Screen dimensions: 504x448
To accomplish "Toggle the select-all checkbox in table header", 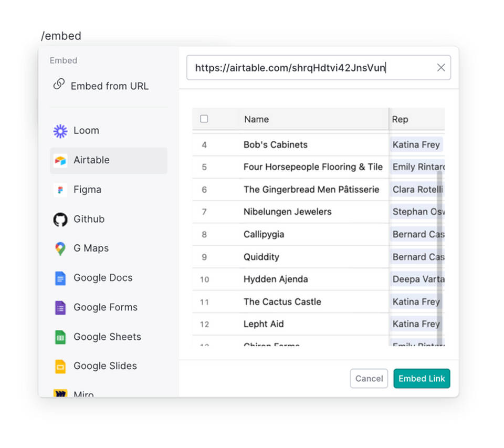I will [204, 119].
